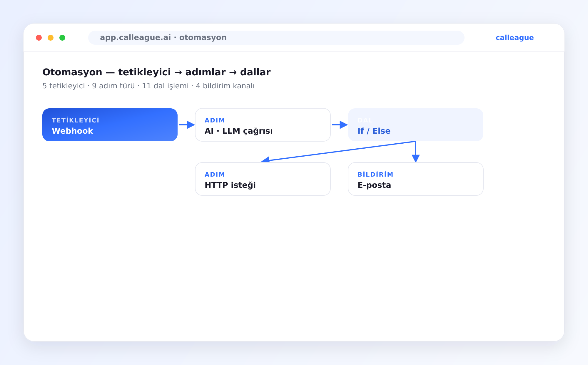Open the HTTP isteği step node
The image size is (588, 365).
tap(263, 179)
